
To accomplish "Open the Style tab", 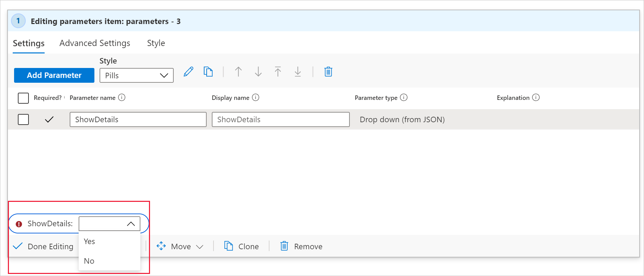I will click(156, 43).
